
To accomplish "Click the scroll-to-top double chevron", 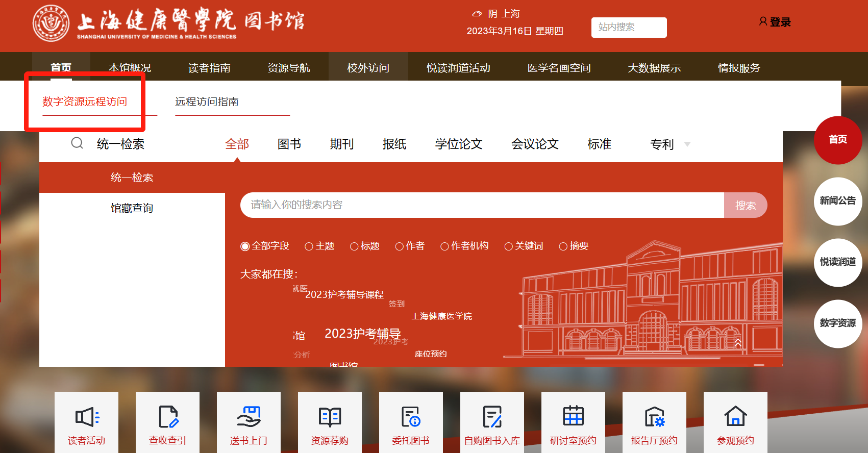I will [738, 342].
